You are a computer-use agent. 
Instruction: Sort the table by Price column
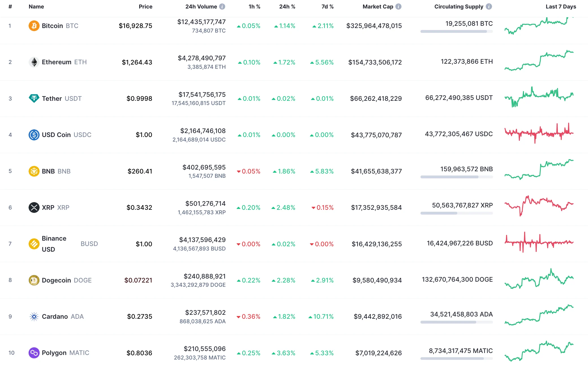pyautogui.click(x=146, y=6)
